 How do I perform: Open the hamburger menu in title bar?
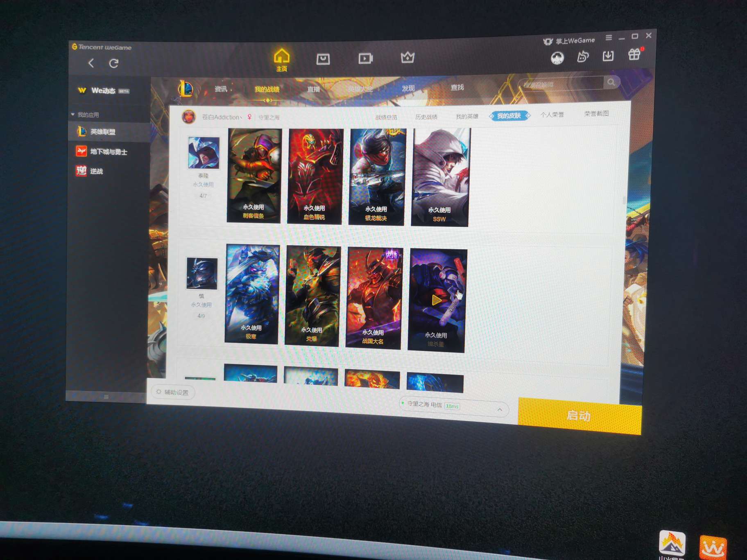click(x=609, y=38)
